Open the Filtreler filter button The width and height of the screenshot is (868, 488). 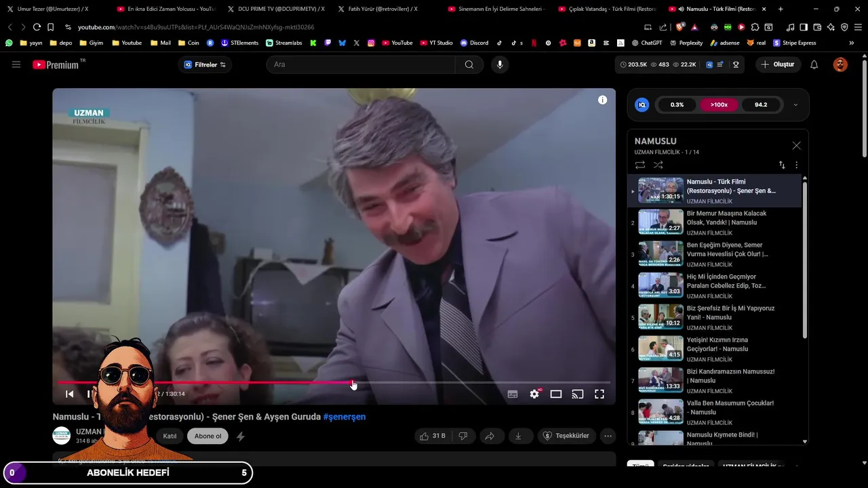tap(205, 64)
